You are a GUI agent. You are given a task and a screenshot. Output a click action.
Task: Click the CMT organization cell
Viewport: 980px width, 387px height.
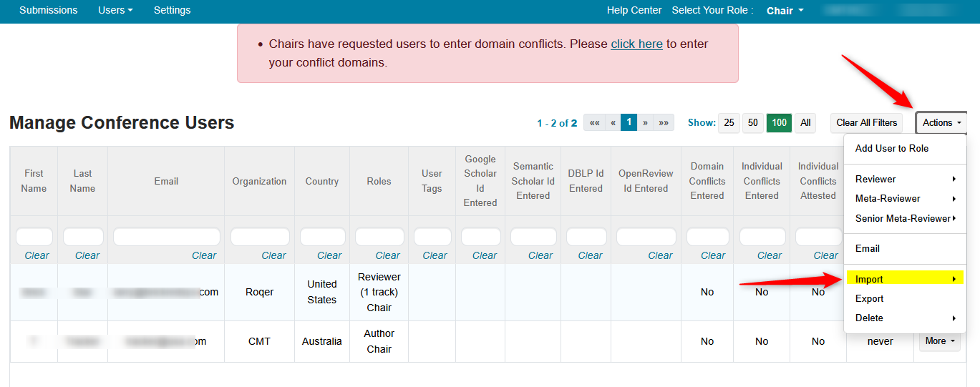pyautogui.click(x=259, y=341)
